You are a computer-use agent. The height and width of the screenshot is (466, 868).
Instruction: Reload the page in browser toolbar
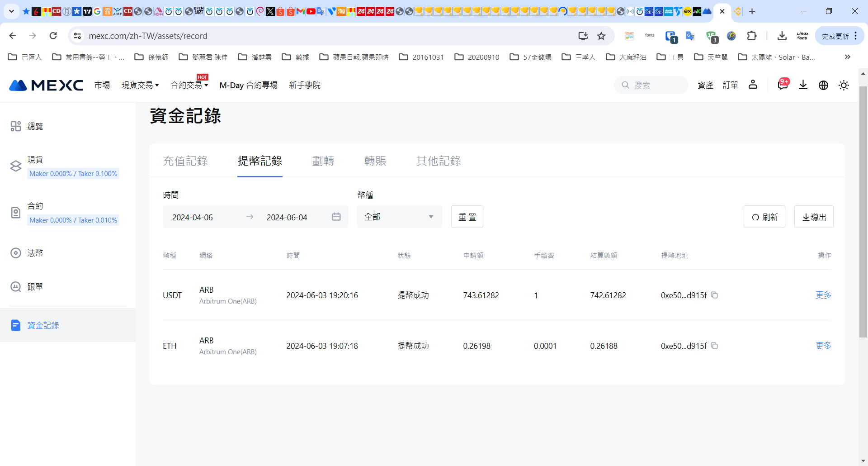point(53,36)
